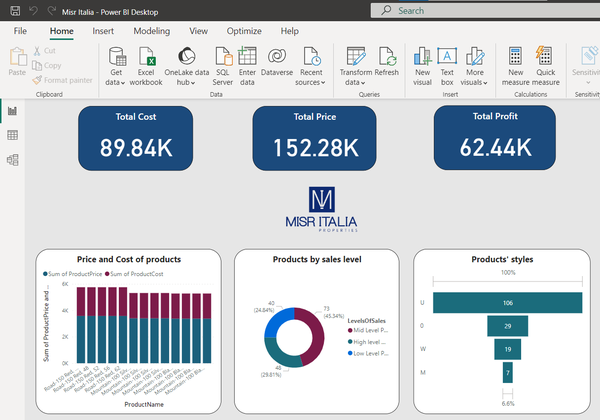Insert a Text box

(447, 65)
